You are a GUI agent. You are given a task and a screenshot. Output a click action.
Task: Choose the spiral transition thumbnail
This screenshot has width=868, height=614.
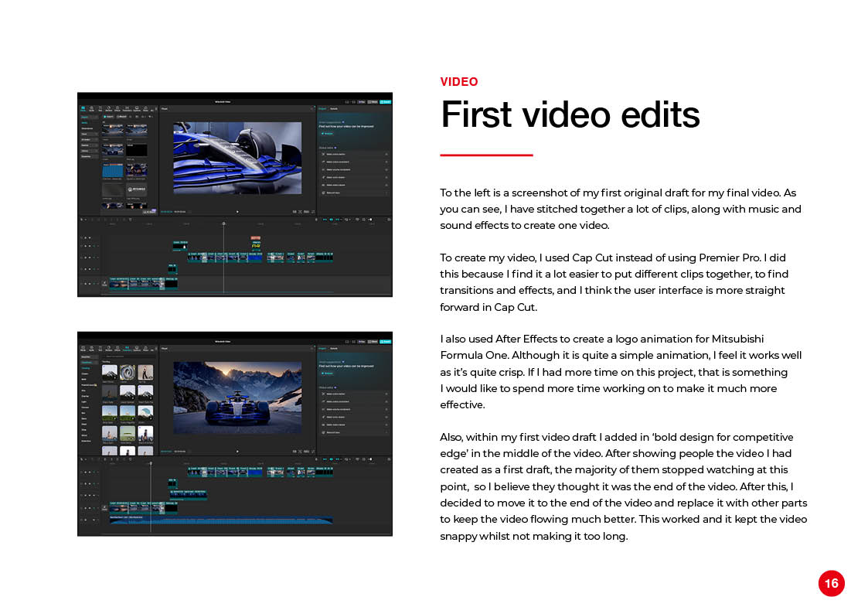(128, 372)
